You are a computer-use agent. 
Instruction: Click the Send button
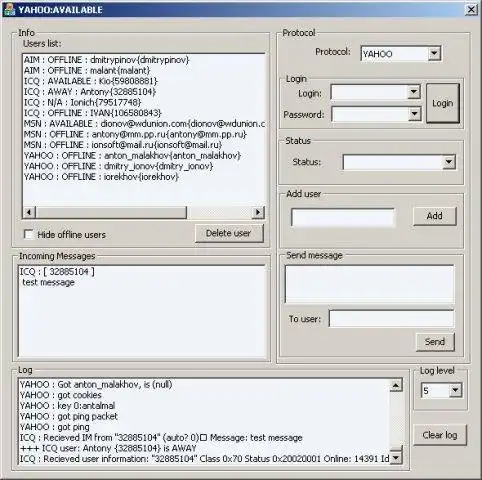[x=435, y=342]
